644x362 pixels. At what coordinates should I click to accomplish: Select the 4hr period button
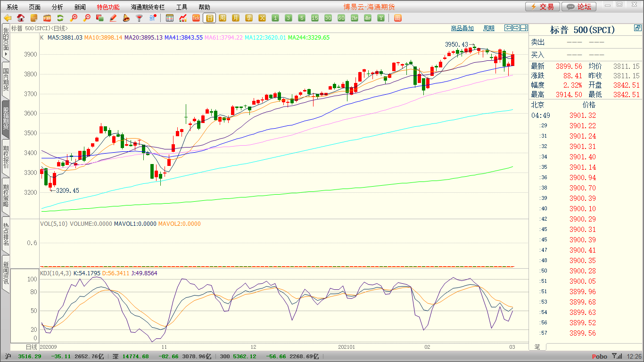pyautogui.click(x=368, y=18)
